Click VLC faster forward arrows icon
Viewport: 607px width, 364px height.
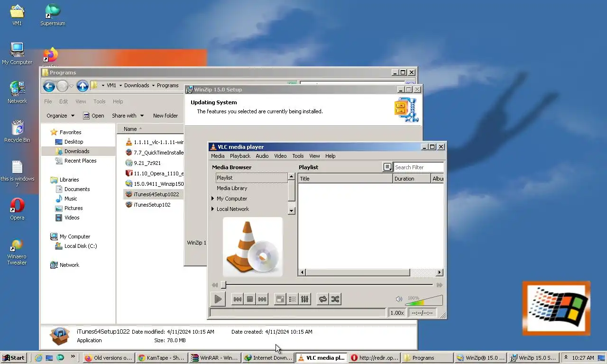440,285
